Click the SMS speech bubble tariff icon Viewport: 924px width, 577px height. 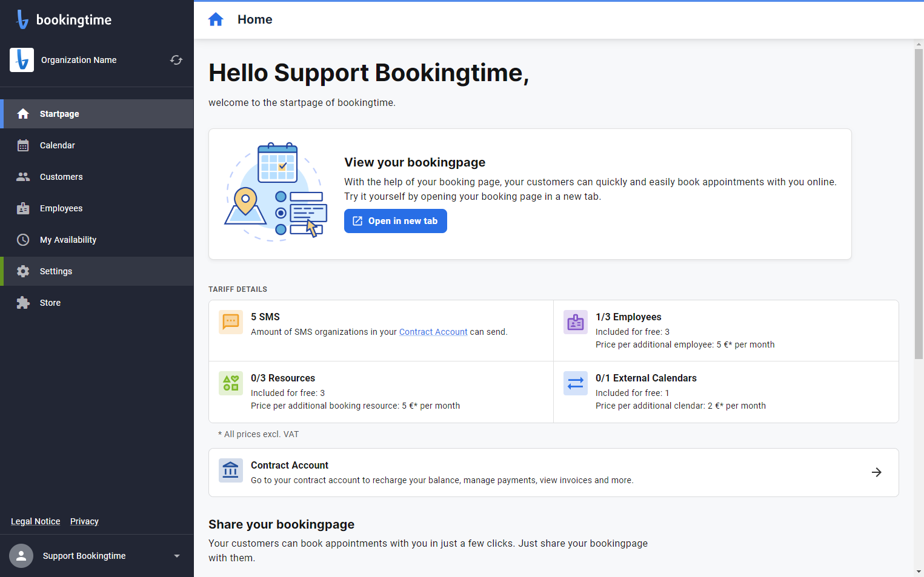(231, 322)
